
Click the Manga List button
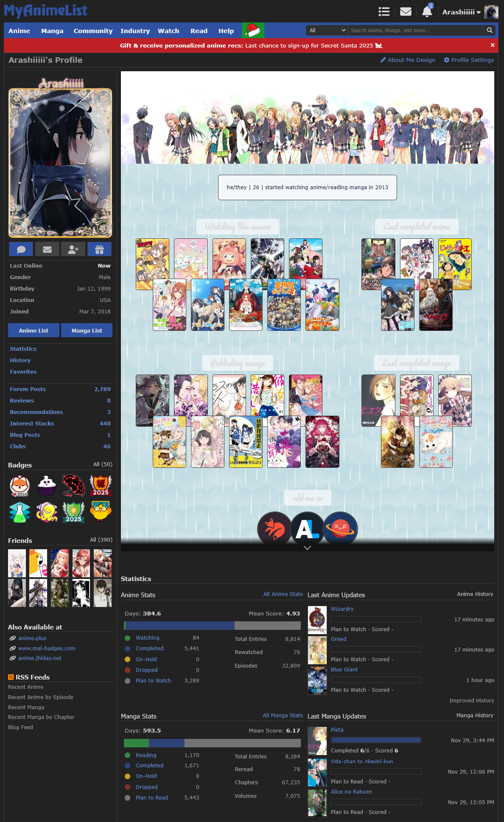pos(87,330)
